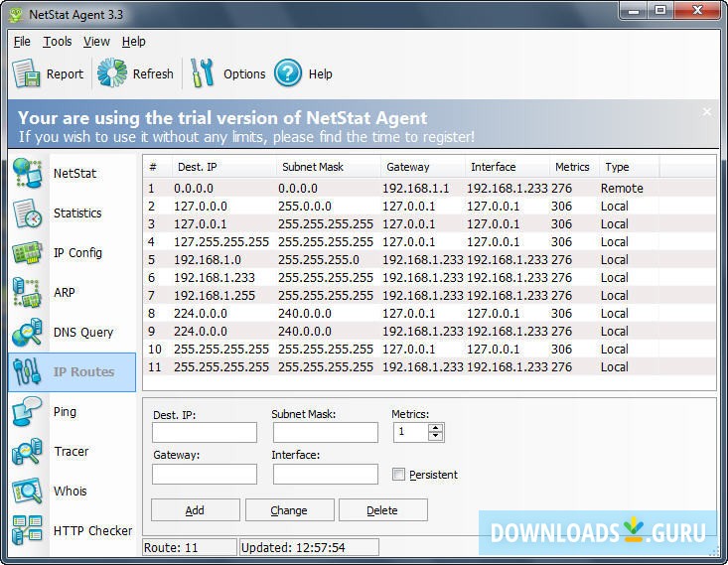Select row 9, 224.0.0.0 via 192.168.1.233

[429, 331]
